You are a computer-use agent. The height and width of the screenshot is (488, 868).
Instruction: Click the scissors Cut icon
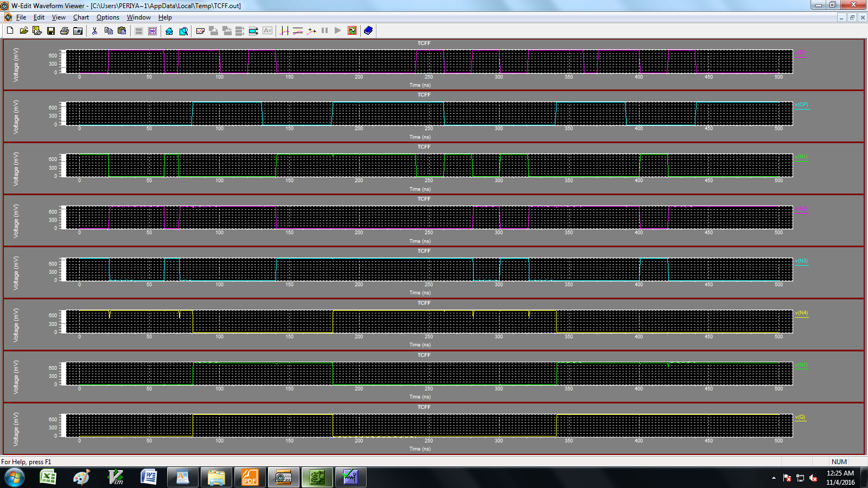pyautogui.click(x=94, y=31)
